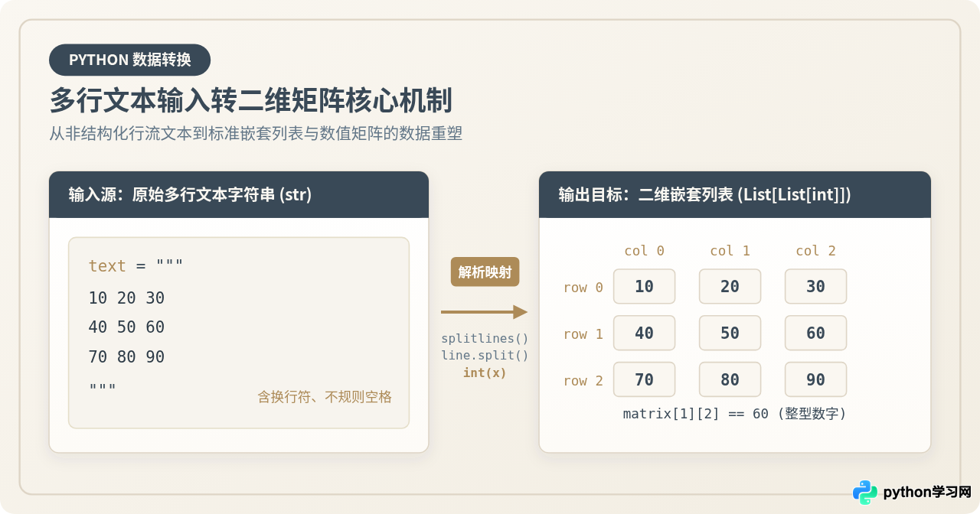Viewport: 980px width, 514px height.
Task: Click the col 0 column label
Action: click(644, 251)
